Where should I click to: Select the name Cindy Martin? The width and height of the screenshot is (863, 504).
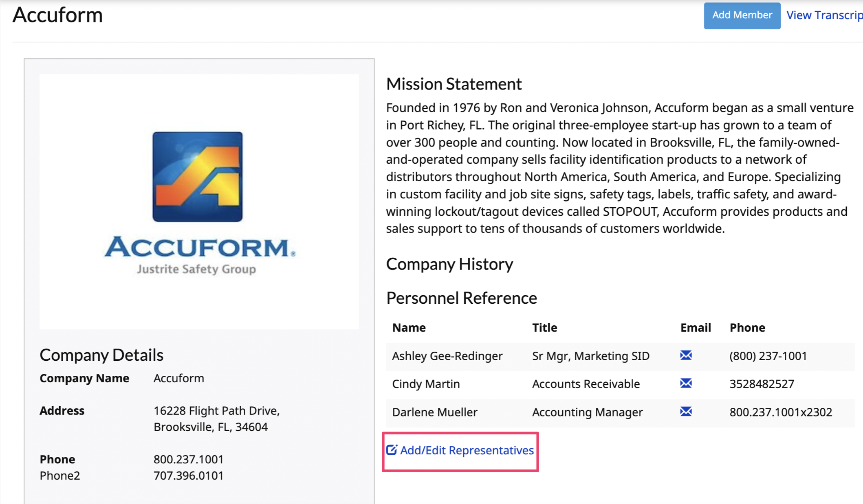point(426,384)
